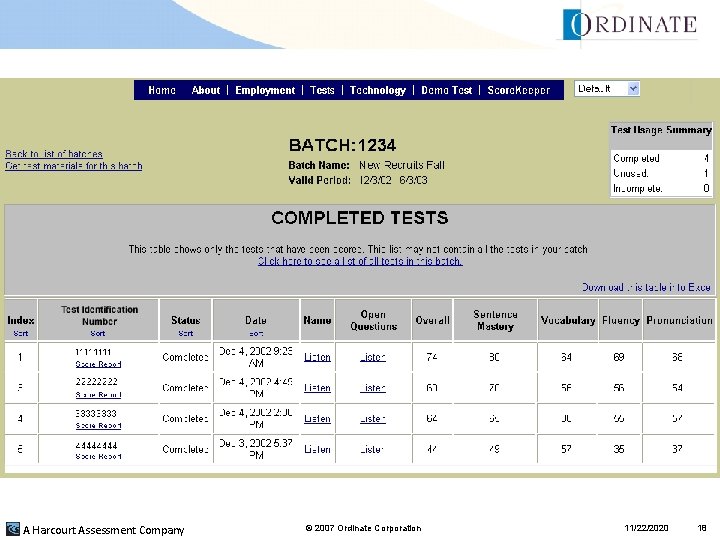Screen dimensions: 720x540
Task: Click batch name New Recruits Fall
Action: (402, 165)
